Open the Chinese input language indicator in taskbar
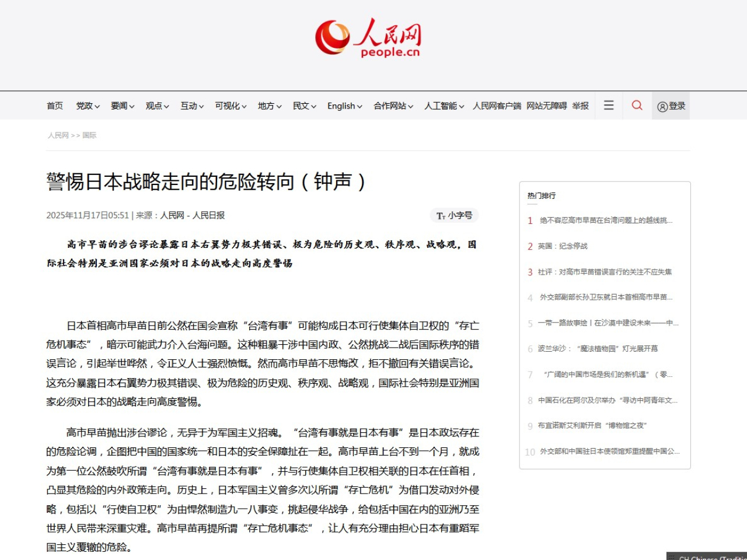747x560 pixels. 706,557
